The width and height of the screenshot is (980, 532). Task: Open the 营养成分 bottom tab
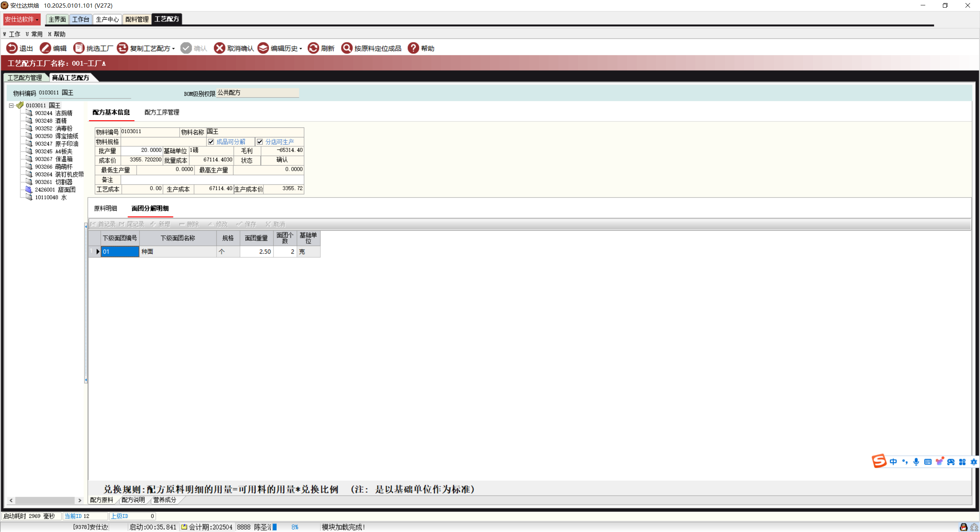pos(165,500)
